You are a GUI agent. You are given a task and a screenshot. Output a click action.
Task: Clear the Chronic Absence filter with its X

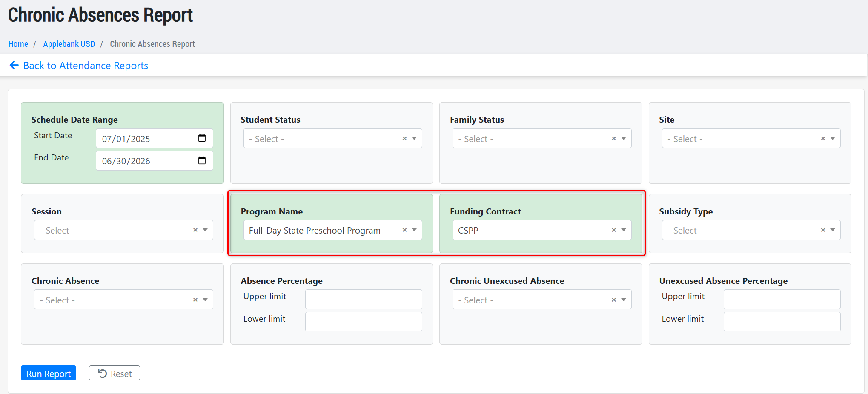click(x=195, y=300)
